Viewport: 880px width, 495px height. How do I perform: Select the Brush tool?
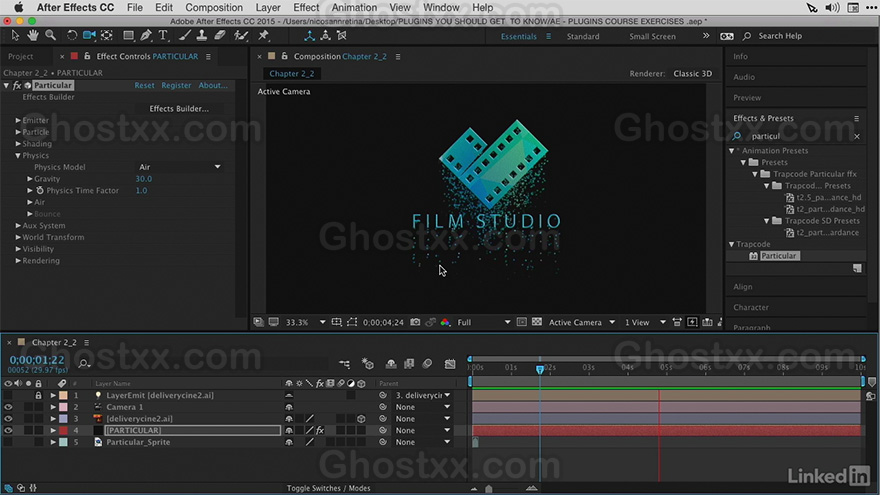pyautogui.click(x=185, y=35)
